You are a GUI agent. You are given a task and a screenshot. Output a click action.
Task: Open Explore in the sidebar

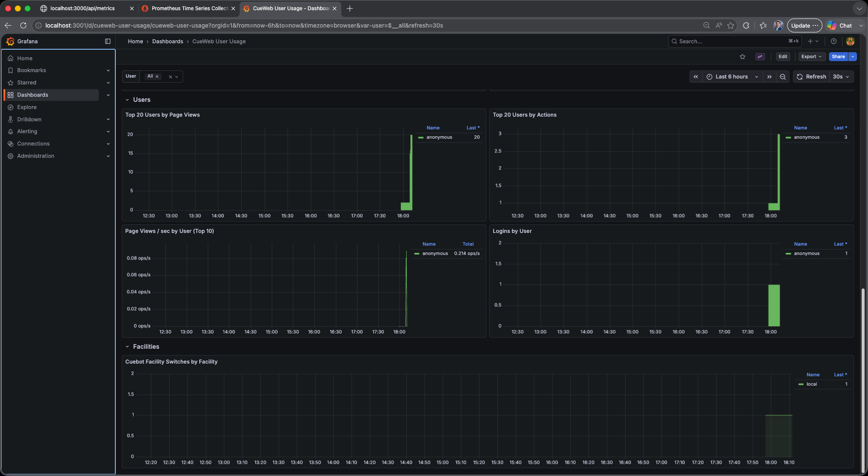[27, 107]
